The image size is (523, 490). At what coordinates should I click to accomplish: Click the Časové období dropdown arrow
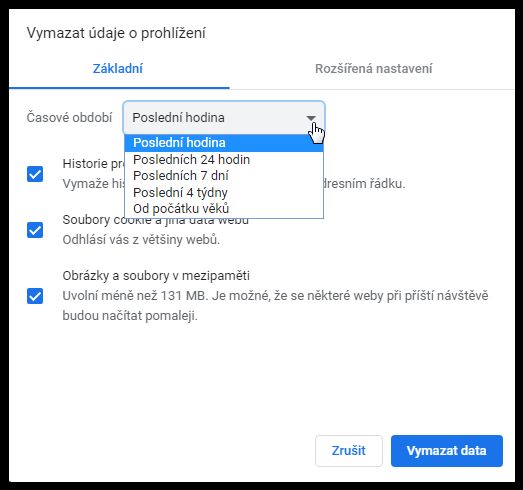click(311, 118)
